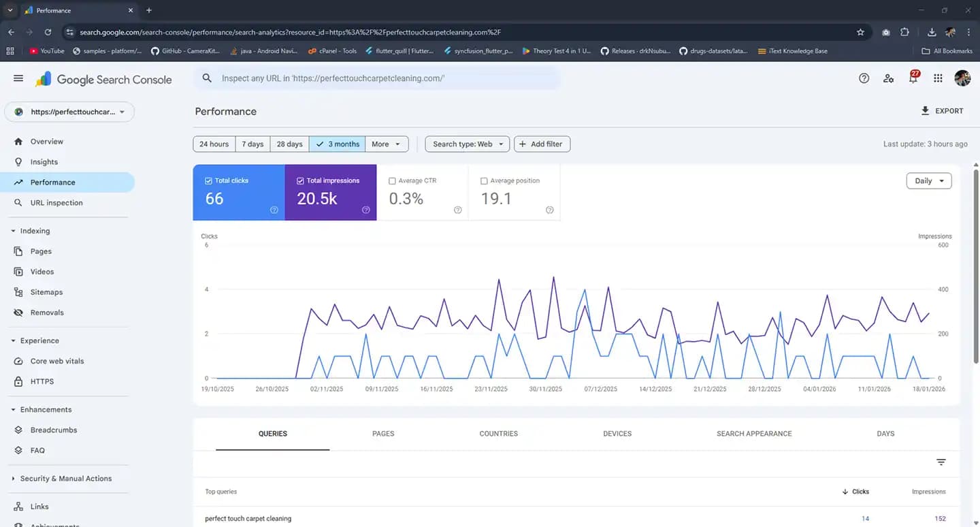Open the Search Console settings users icon
The height and width of the screenshot is (527, 980).
coord(888,78)
